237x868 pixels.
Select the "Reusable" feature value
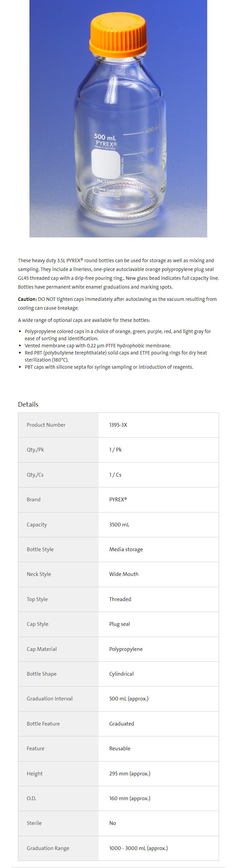point(120,749)
